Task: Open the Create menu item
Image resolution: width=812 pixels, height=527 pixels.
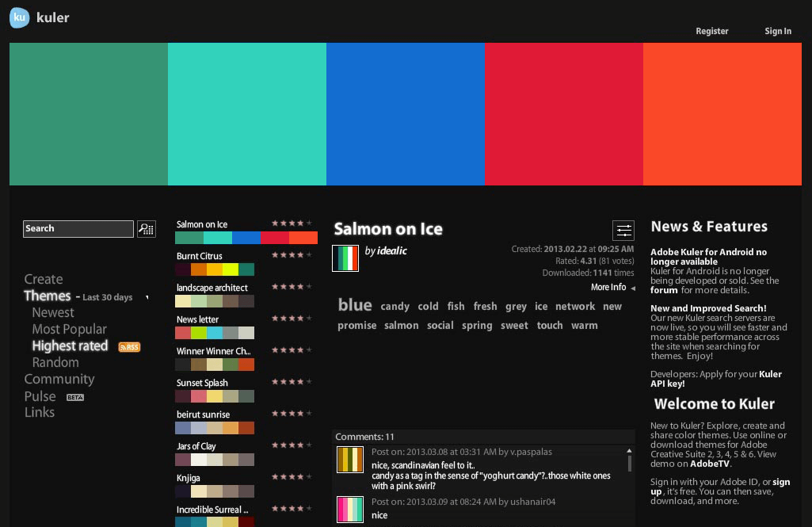Action: click(x=44, y=279)
